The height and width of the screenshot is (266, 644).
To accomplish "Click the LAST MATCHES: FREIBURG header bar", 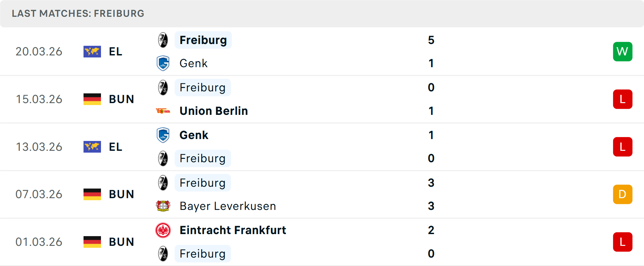I will point(78,13).
